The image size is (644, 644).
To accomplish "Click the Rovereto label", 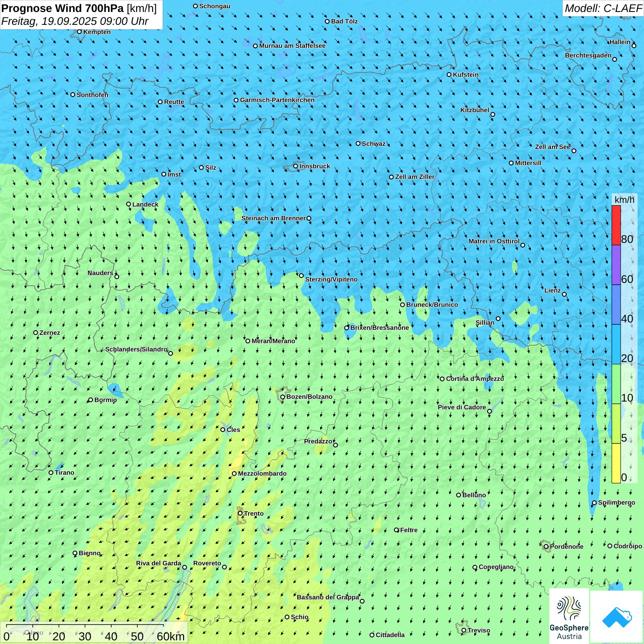I will point(207,563).
